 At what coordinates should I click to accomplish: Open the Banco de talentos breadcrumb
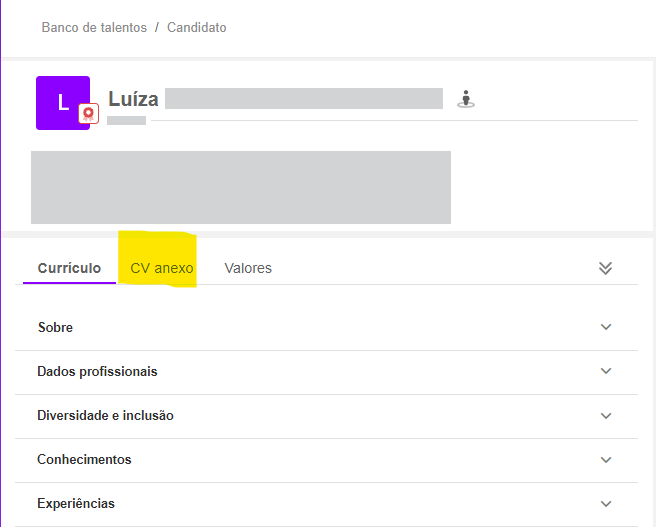point(94,27)
